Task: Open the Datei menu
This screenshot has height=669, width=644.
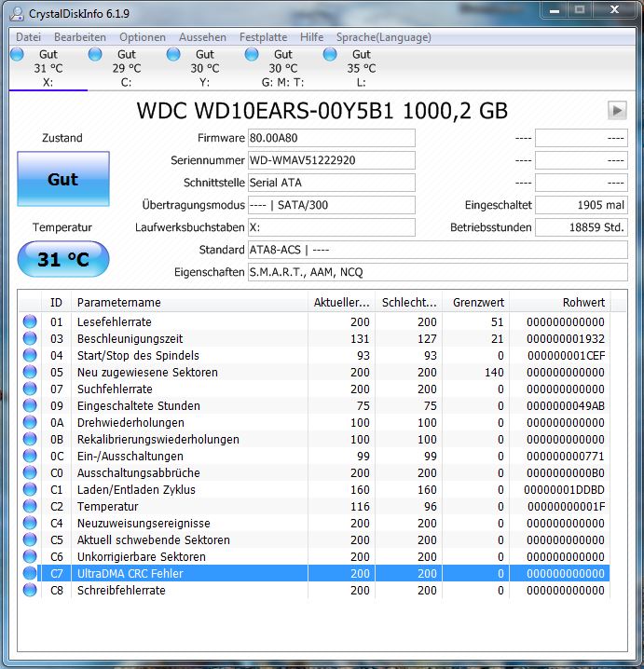Action: pyautogui.click(x=28, y=37)
